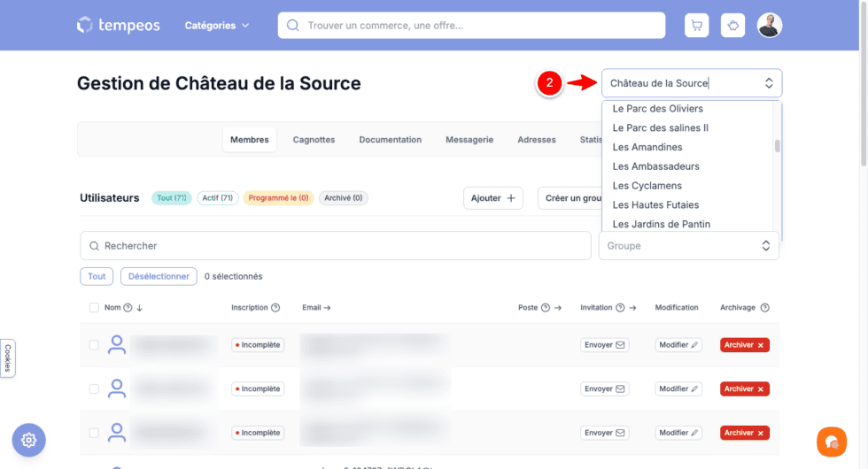Tick the first user row checkbox
The width and height of the screenshot is (868, 469).
tap(94, 344)
